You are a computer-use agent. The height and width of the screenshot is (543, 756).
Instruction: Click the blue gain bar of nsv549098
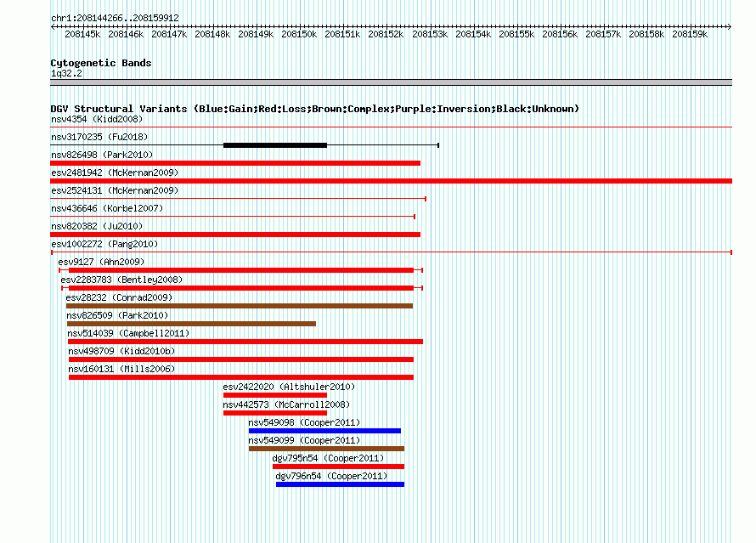coord(324,431)
